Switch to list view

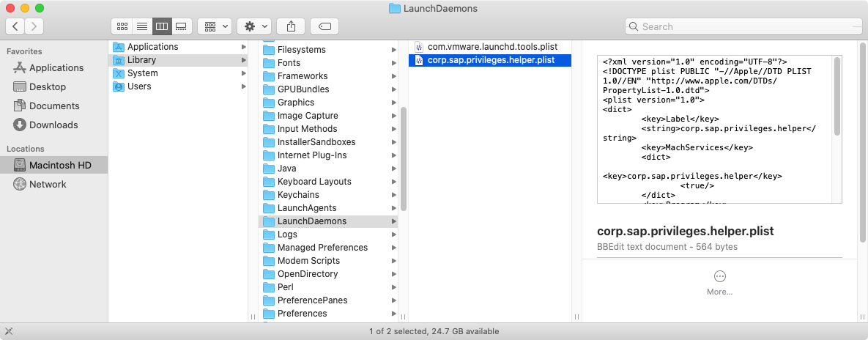(141, 26)
